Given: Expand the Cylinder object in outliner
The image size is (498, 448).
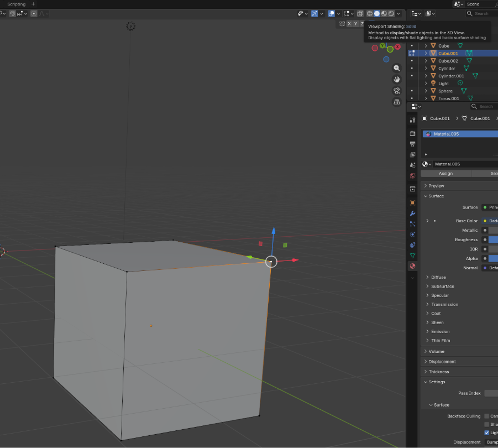Looking at the screenshot, I should click(x=426, y=69).
